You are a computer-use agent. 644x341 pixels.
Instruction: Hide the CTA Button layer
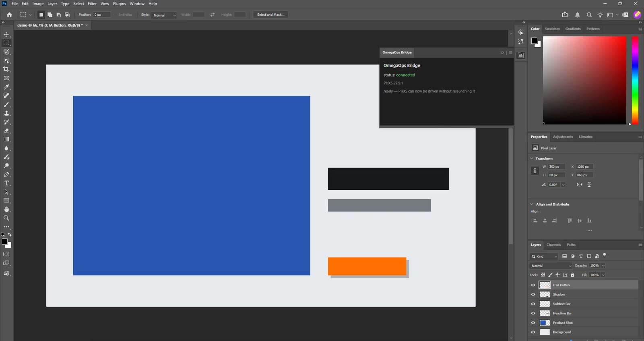(x=533, y=285)
